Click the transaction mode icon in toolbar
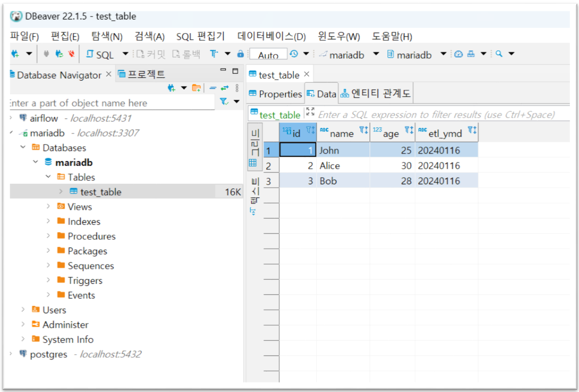579x392 pixels. pos(214,54)
